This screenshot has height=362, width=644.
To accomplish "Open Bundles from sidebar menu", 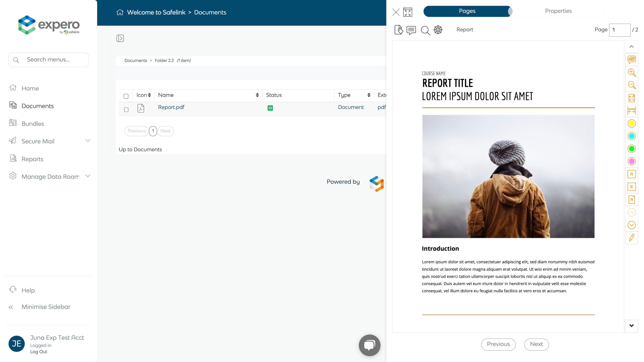I will [33, 124].
